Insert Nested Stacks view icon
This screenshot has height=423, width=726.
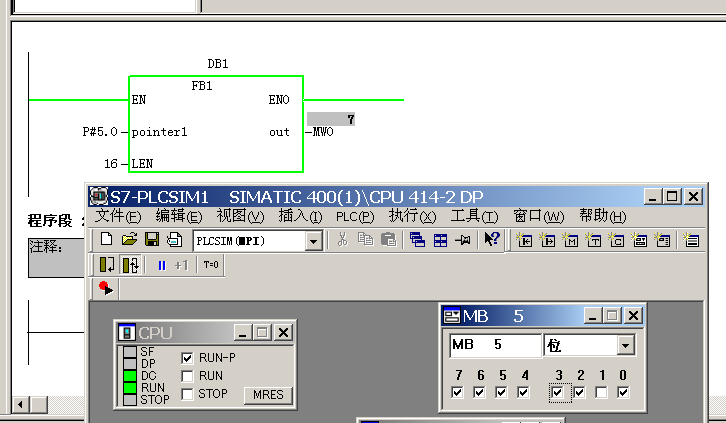(691, 240)
